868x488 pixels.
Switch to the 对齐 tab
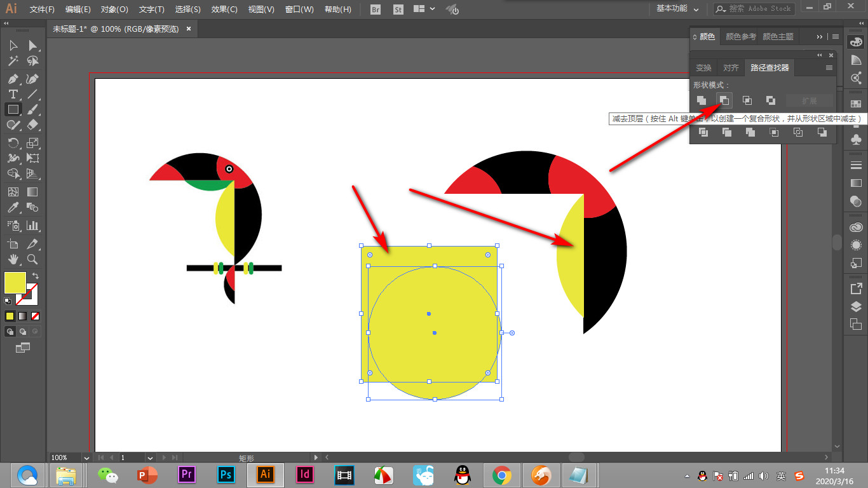731,68
